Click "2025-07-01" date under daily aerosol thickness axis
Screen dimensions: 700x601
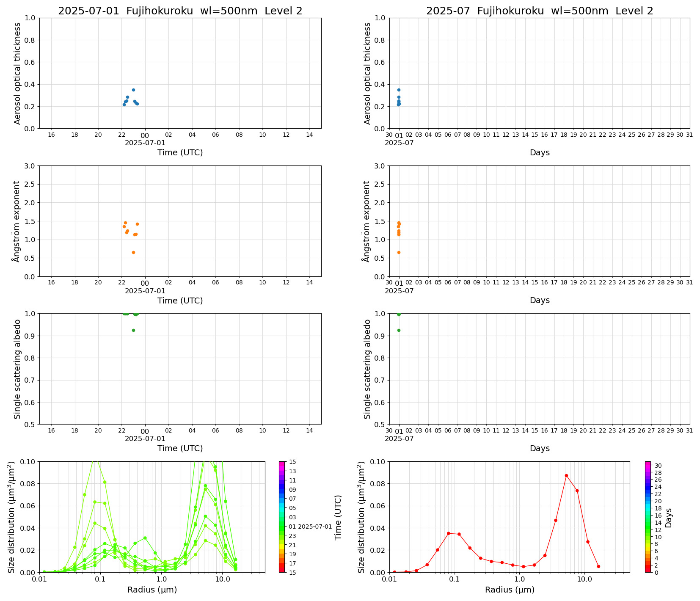(x=145, y=143)
